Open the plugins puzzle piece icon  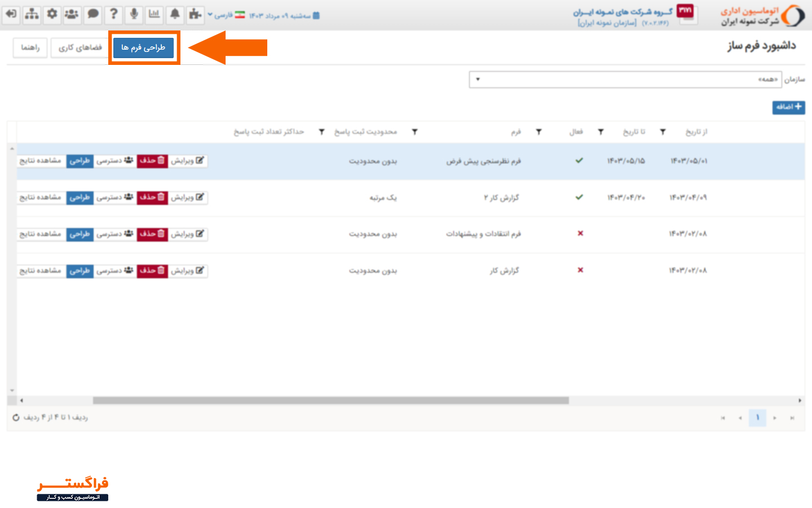click(x=195, y=15)
